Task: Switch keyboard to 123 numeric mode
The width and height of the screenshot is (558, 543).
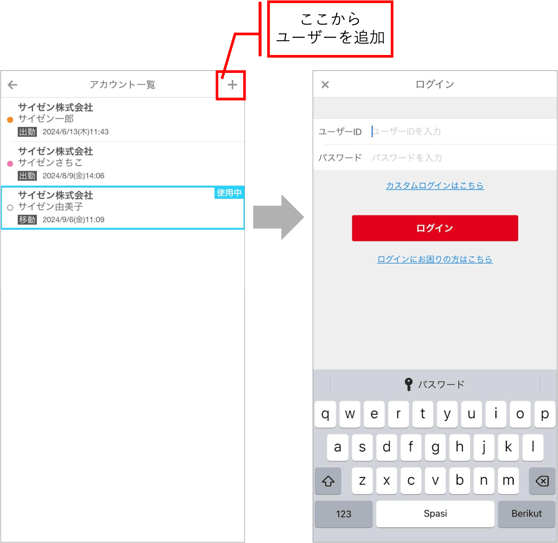Action: (343, 514)
